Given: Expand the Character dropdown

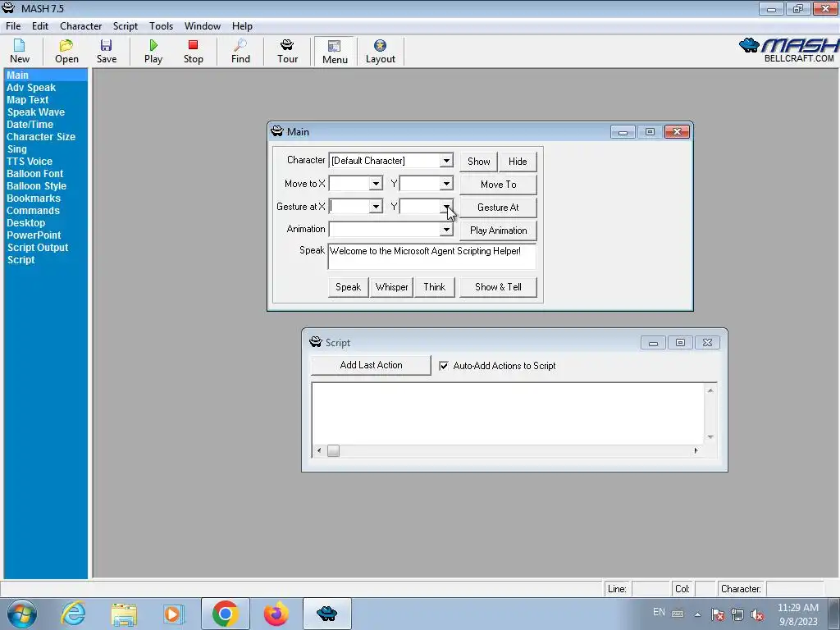Looking at the screenshot, I should pos(446,161).
